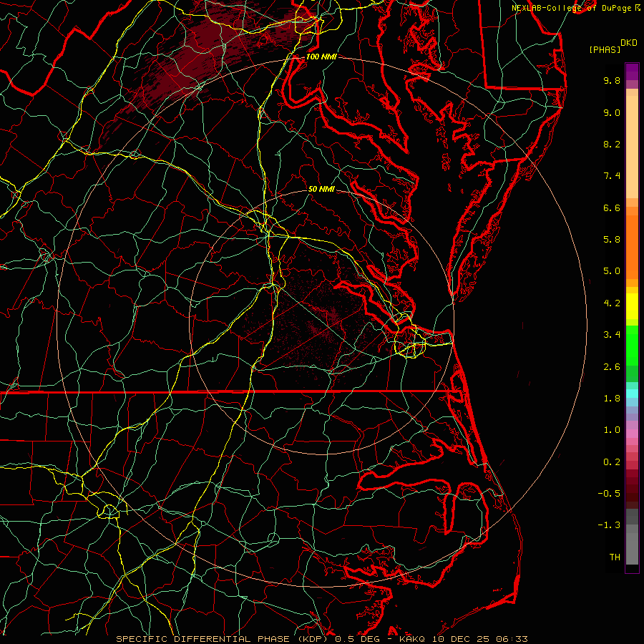Pick the cyan swatch on the color bar

point(632,394)
